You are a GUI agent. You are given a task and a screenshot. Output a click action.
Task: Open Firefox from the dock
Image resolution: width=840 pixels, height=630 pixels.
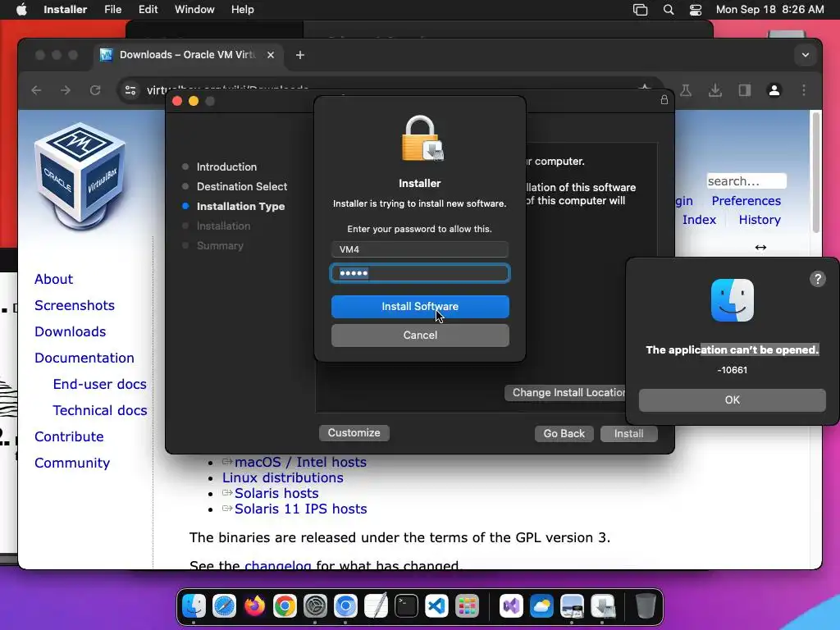[254, 606]
